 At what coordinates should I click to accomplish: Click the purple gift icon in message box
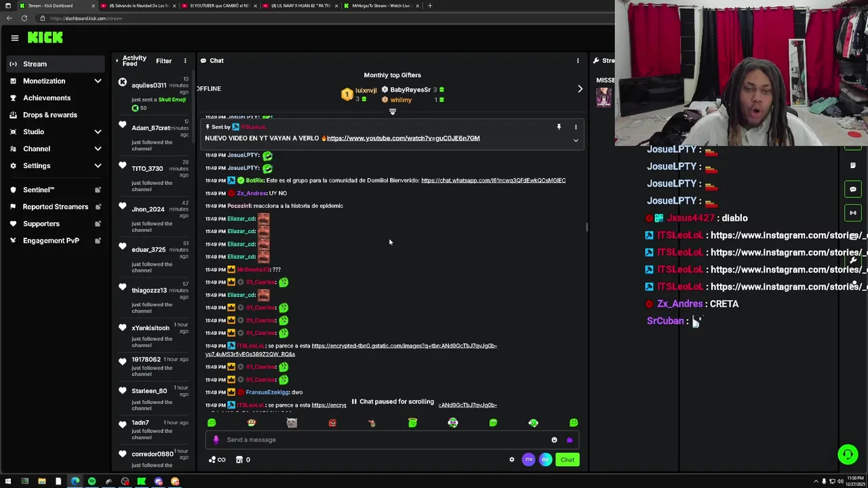pyautogui.click(x=570, y=440)
